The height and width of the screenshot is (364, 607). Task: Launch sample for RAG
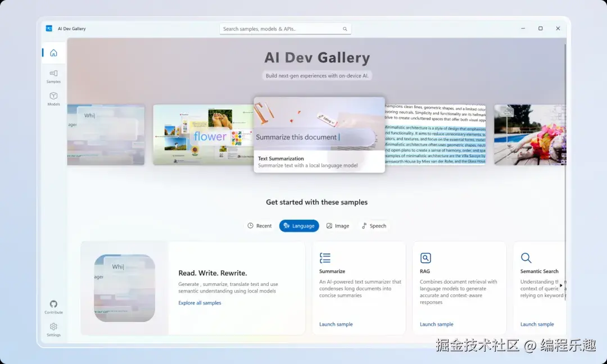(436, 324)
